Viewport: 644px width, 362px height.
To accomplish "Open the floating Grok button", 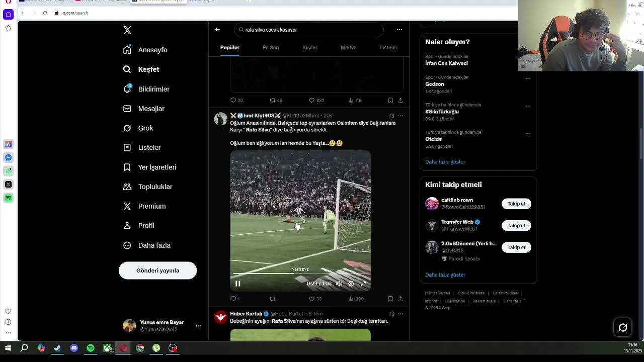I will click(623, 328).
